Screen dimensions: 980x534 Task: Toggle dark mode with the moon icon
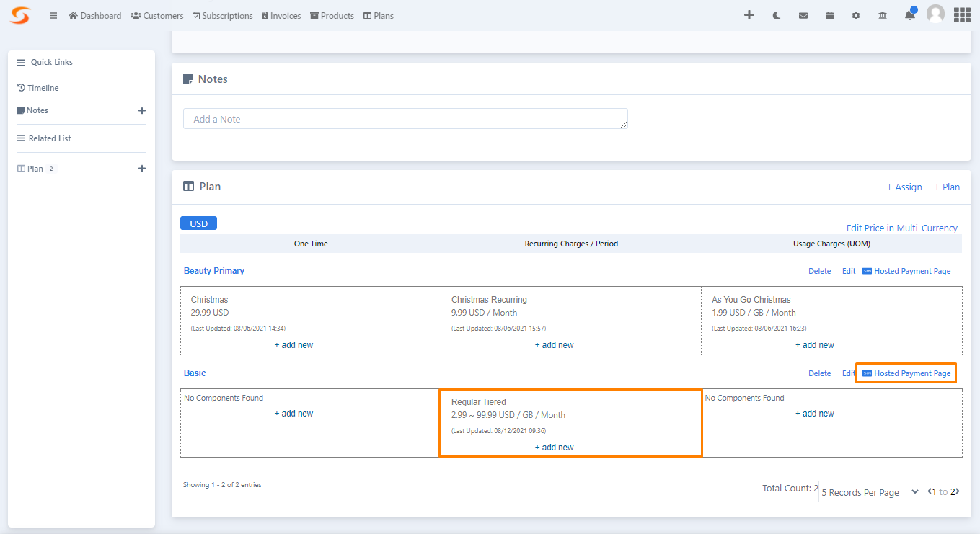[776, 14]
